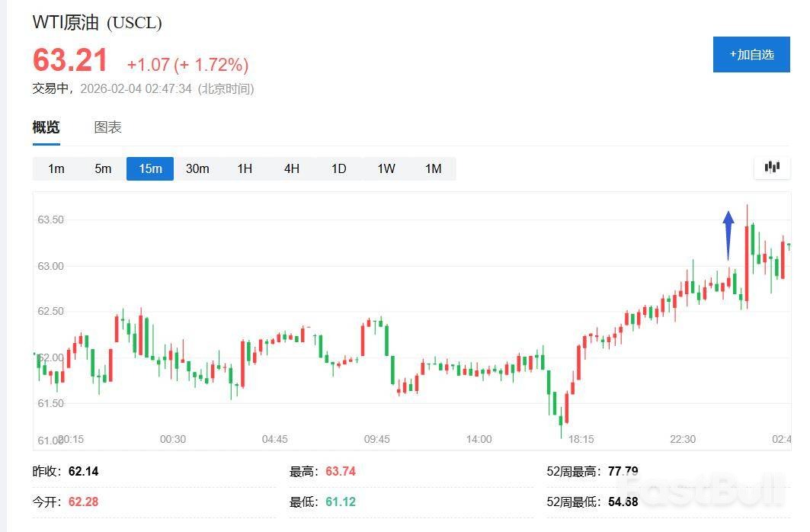Image resolution: width=810 pixels, height=532 pixels.
Task: Select the 1D timeframe
Action: point(338,168)
